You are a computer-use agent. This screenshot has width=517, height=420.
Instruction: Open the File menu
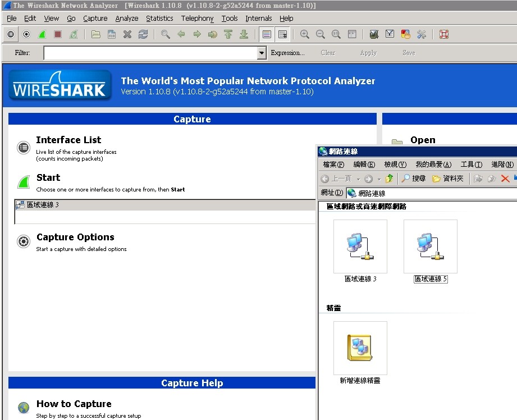12,19
